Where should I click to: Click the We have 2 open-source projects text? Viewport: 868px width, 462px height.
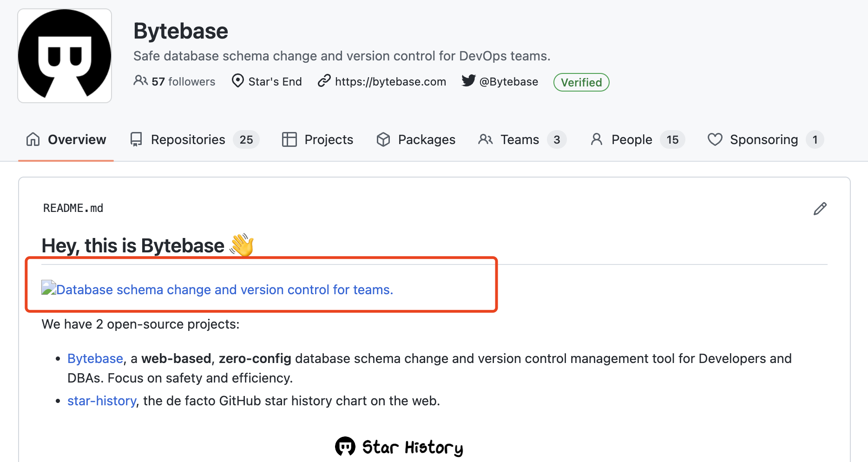click(141, 324)
